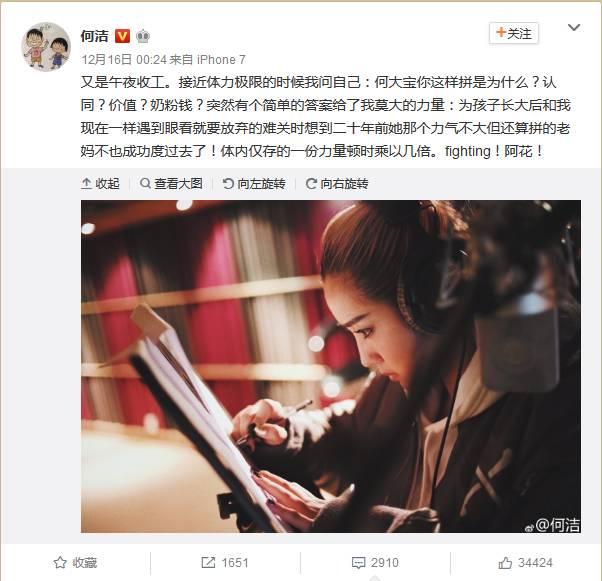Click the iPhone 7 source link
Viewport: 602px width, 581px height.
click(x=221, y=60)
